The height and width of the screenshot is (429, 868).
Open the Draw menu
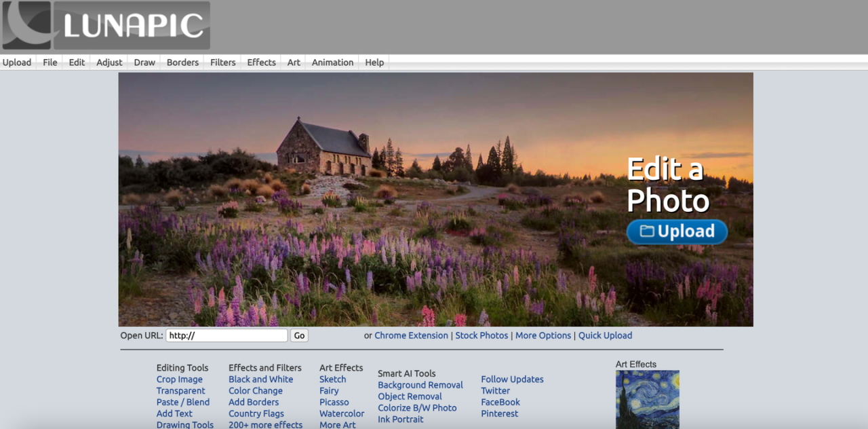144,62
